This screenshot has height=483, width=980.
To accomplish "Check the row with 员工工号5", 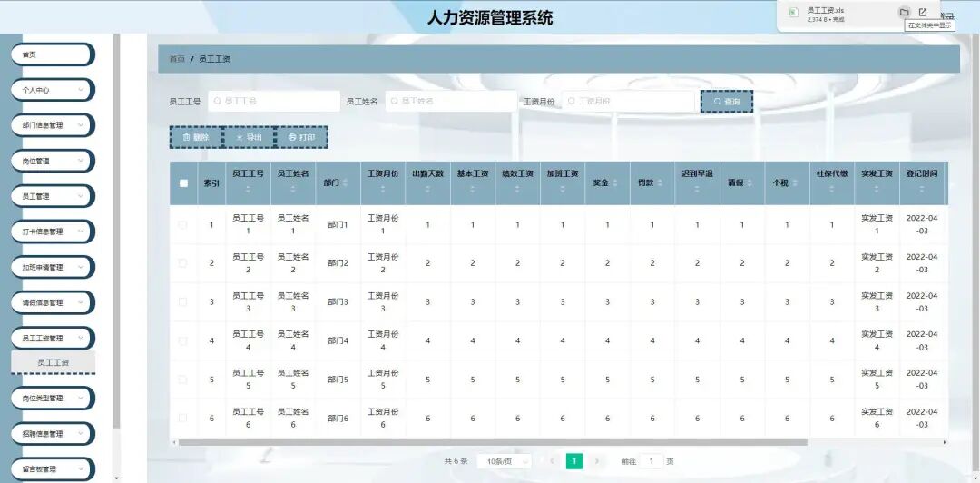I will click(x=182, y=379).
